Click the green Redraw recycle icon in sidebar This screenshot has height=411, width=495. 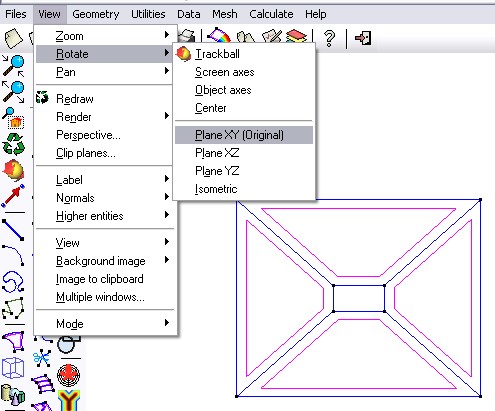coord(13,144)
